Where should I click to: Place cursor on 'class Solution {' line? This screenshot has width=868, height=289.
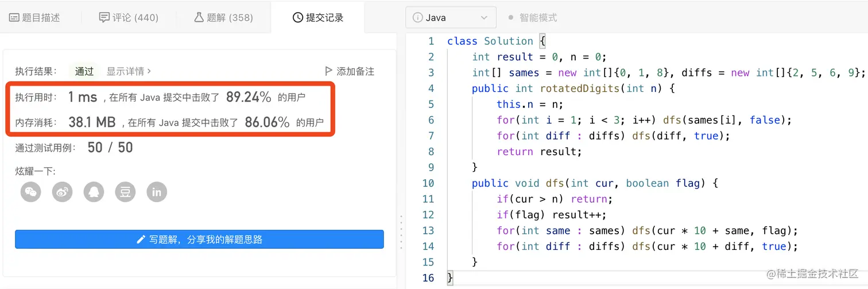tap(497, 41)
